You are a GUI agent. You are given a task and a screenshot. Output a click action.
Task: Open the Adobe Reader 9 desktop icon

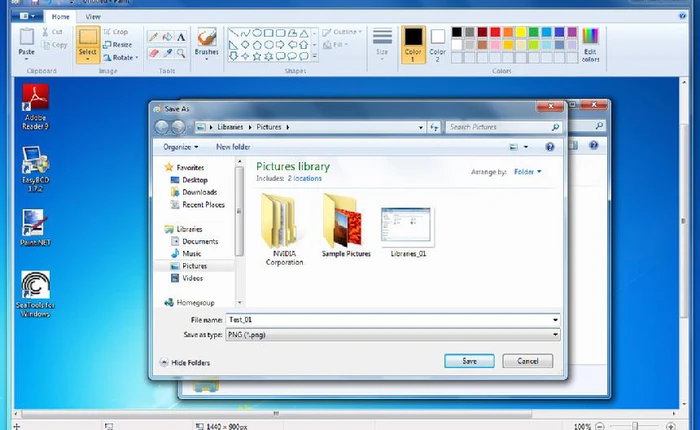[x=35, y=107]
